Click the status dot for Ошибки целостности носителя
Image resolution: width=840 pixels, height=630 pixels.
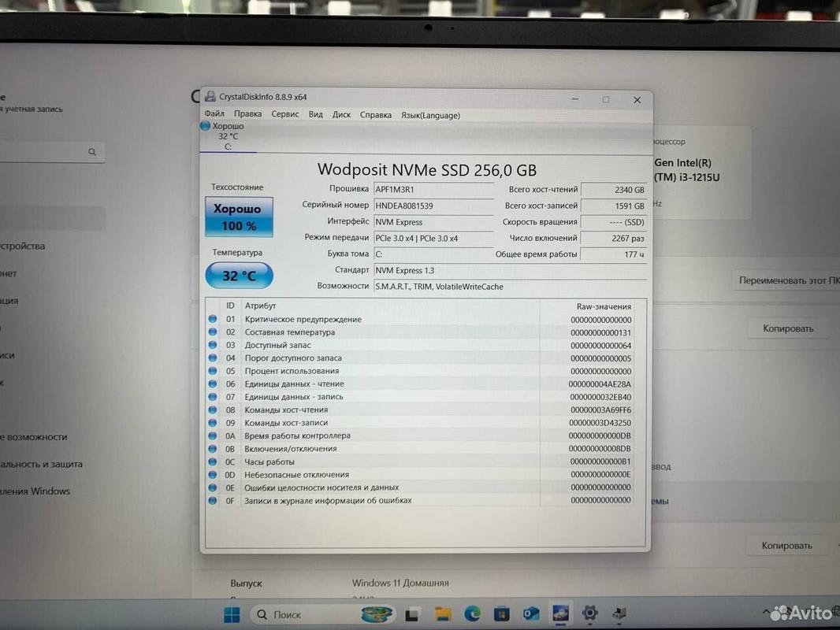click(x=213, y=487)
